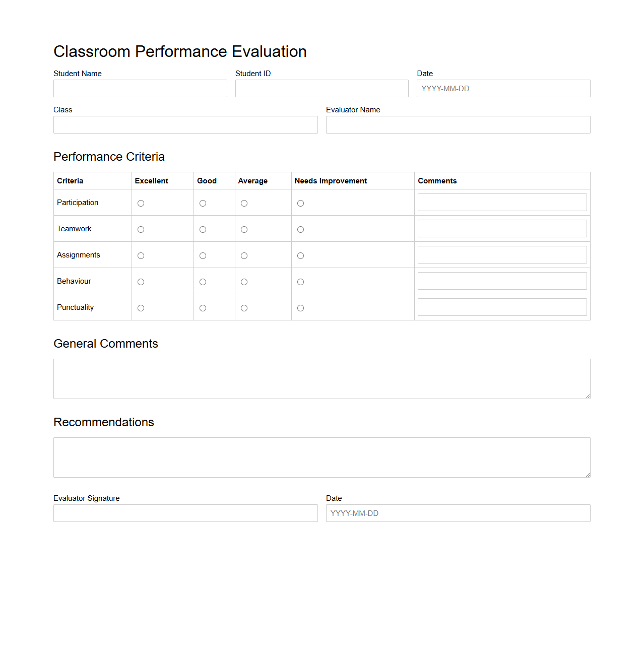Select Excellent rating for Participation

tap(141, 203)
